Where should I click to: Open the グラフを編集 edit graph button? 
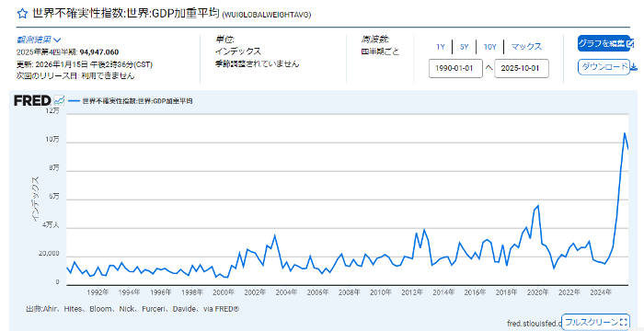[x=604, y=43]
